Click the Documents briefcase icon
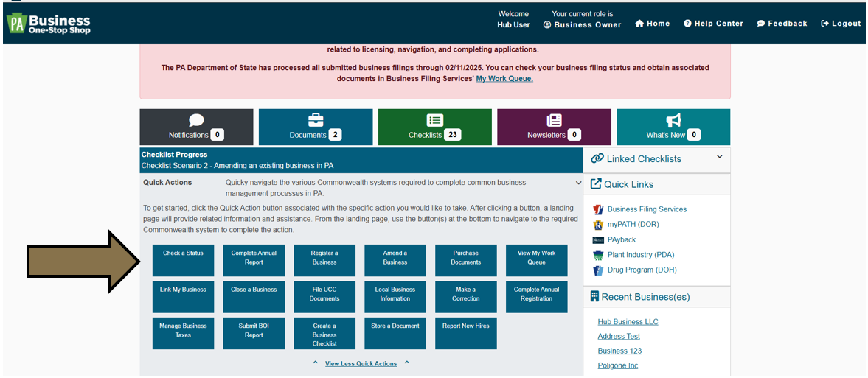The width and height of the screenshot is (868, 378). coord(316,120)
